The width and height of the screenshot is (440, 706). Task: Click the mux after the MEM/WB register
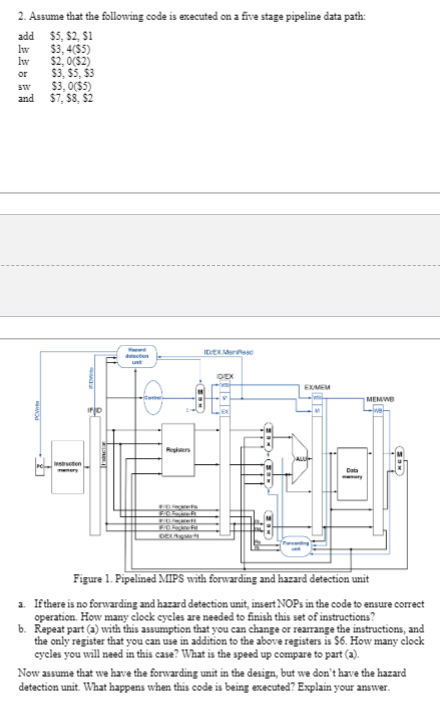tap(399, 461)
